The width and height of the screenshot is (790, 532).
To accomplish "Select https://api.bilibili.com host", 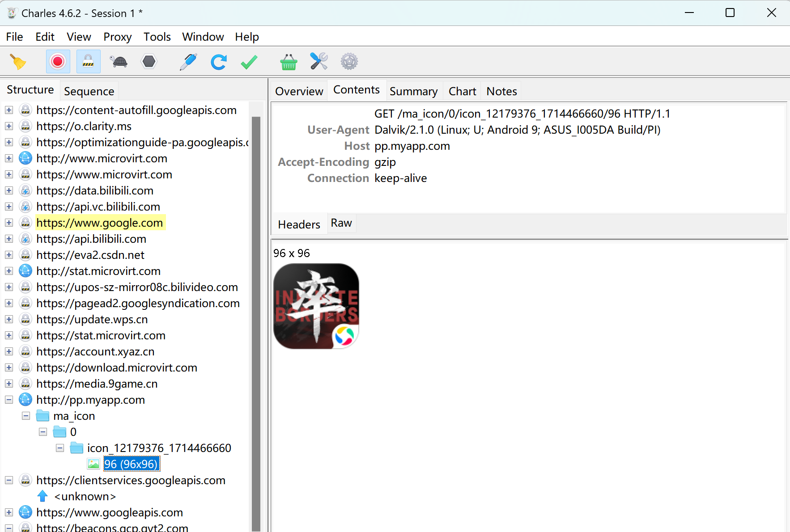I will pos(91,239).
